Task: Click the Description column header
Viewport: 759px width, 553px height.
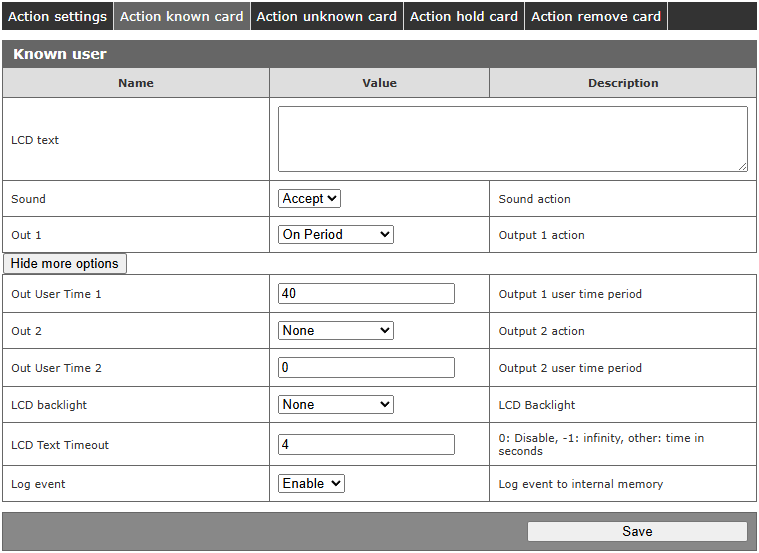Action: click(x=623, y=83)
